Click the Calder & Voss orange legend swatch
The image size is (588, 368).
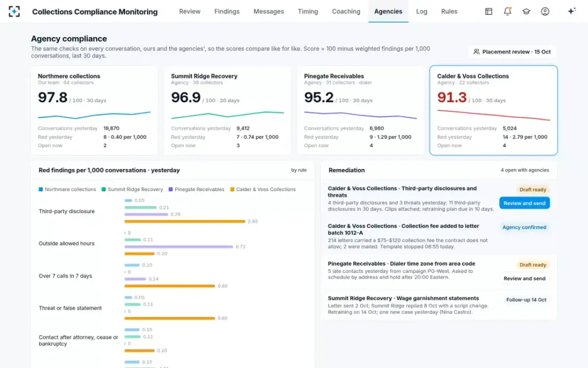click(x=232, y=189)
